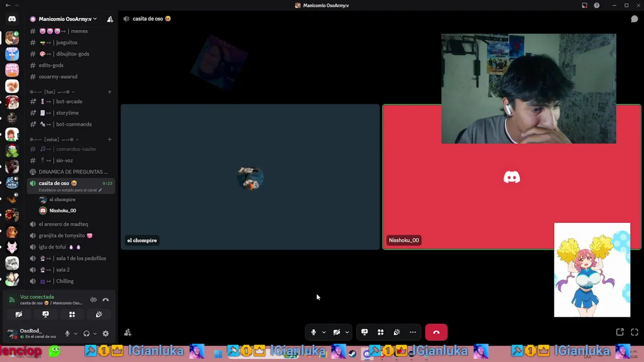Viewport: 644px width, 362px height.
Task: Open more options in call control bar
Action: [x=413, y=332]
